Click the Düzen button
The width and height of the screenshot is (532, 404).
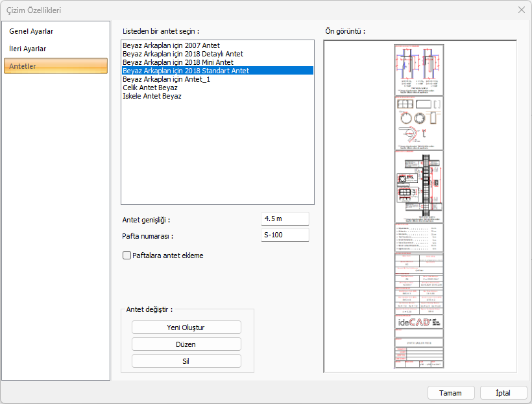pyautogui.click(x=186, y=344)
